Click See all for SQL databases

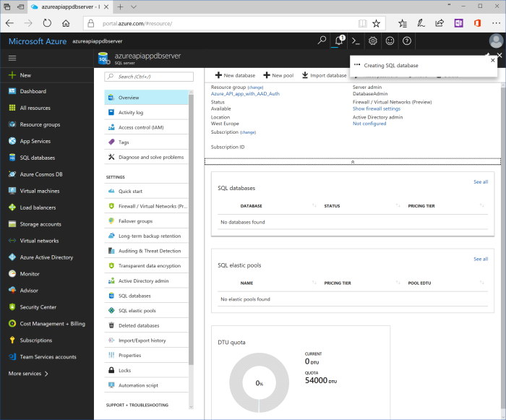coord(481,181)
